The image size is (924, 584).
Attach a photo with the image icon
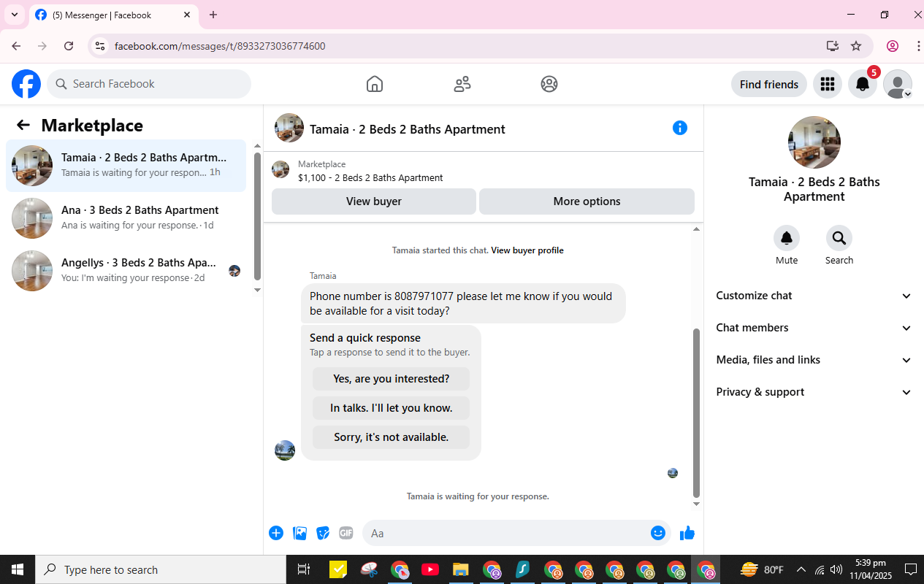pos(299,533)
